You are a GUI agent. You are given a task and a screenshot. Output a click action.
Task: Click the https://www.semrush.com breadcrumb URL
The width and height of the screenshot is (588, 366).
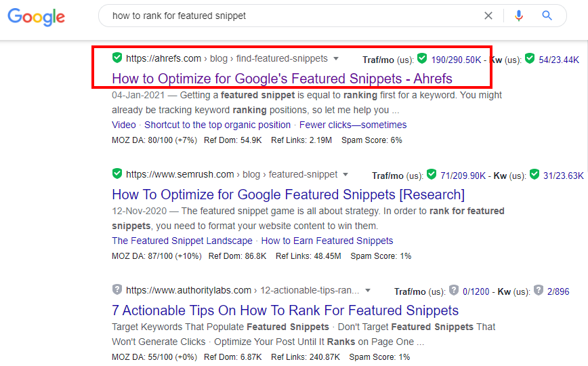pos(180,175)
